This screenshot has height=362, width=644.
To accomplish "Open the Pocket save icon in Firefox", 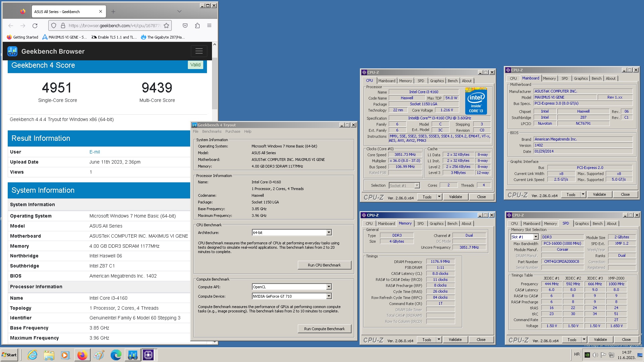I will coord(185,25).
